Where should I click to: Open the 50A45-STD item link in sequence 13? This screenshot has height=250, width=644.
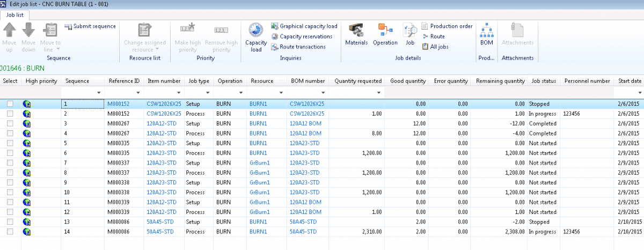(160, 222)
